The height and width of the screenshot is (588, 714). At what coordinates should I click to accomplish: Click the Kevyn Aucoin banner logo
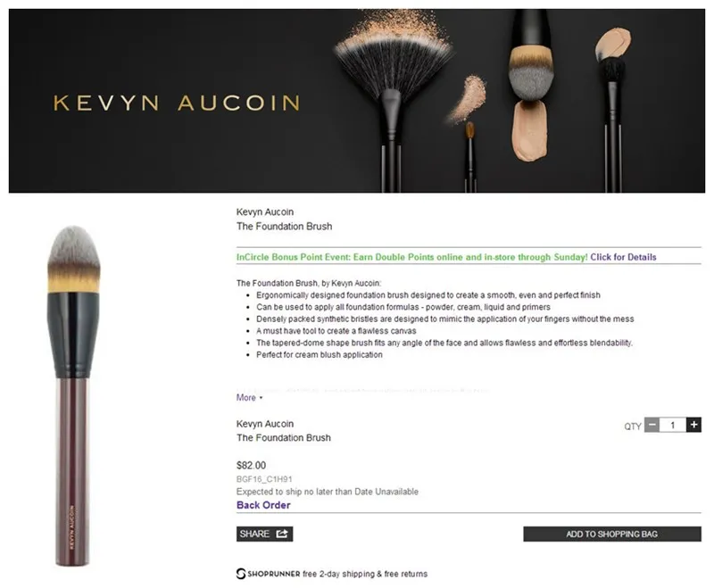pos(177,103)
